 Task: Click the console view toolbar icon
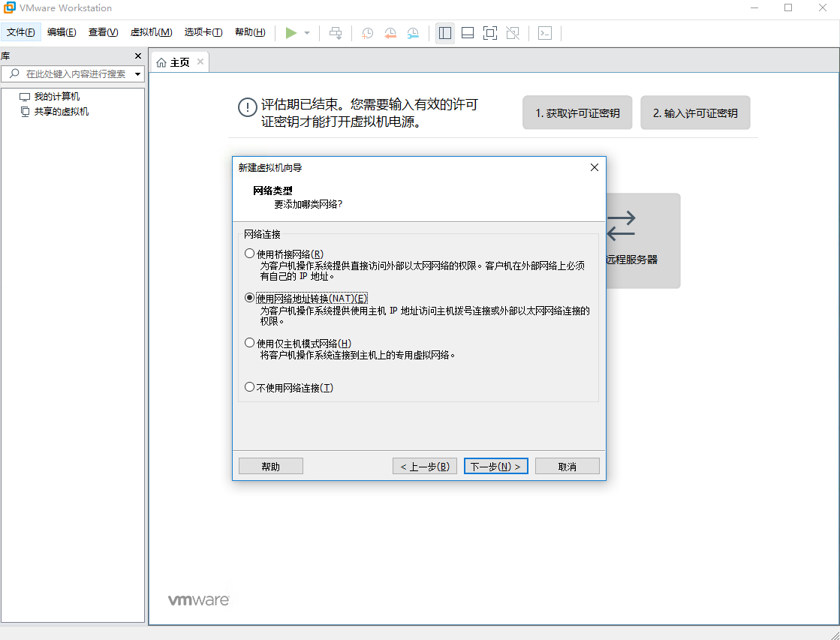[545, 33]
